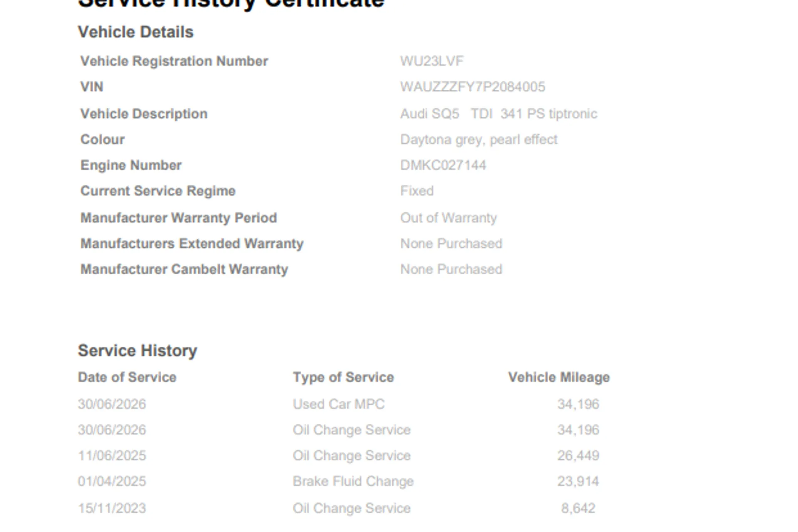Click None Purchased beside Cambelt Warranty

click(x=451, y=269)
